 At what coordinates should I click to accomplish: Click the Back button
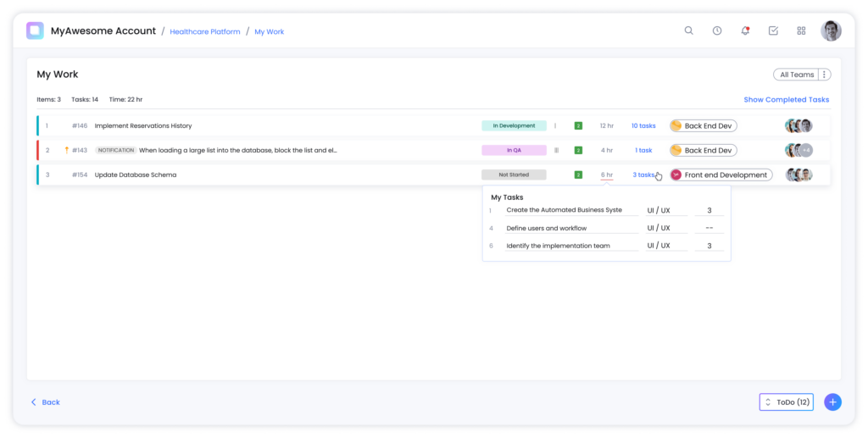pyautogui.click(x=46, y=402)
